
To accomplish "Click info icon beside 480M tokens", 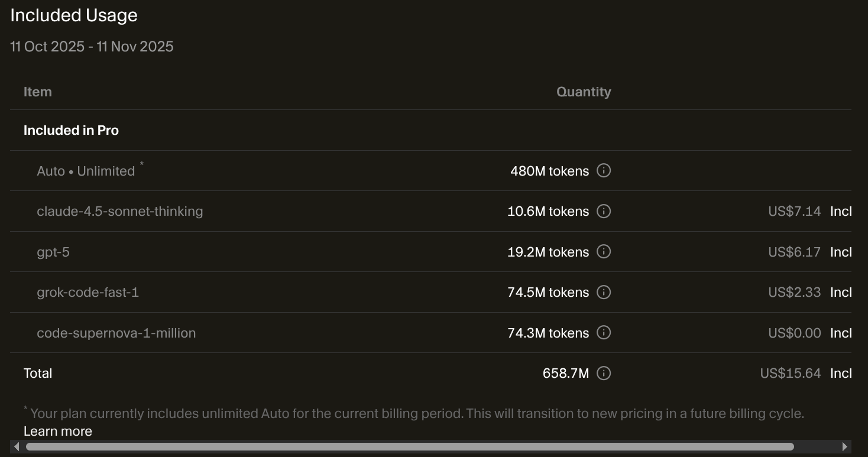I will click(603, 171).
